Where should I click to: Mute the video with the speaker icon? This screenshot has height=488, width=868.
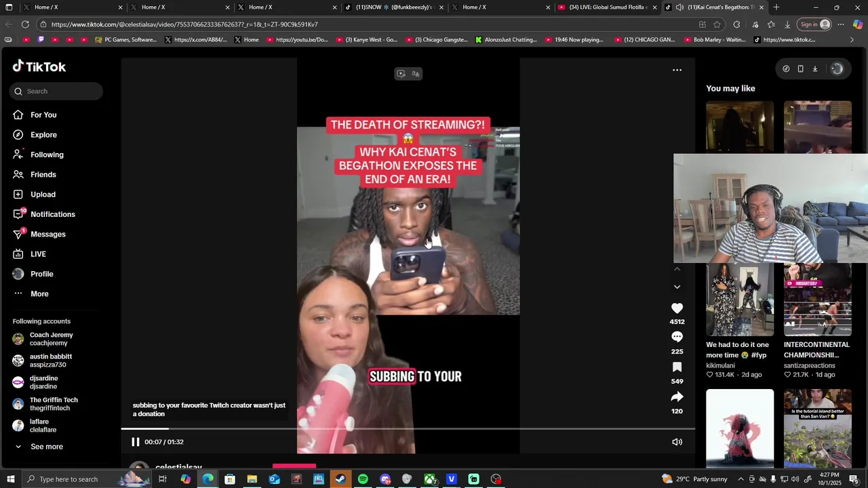click(677, 442)
